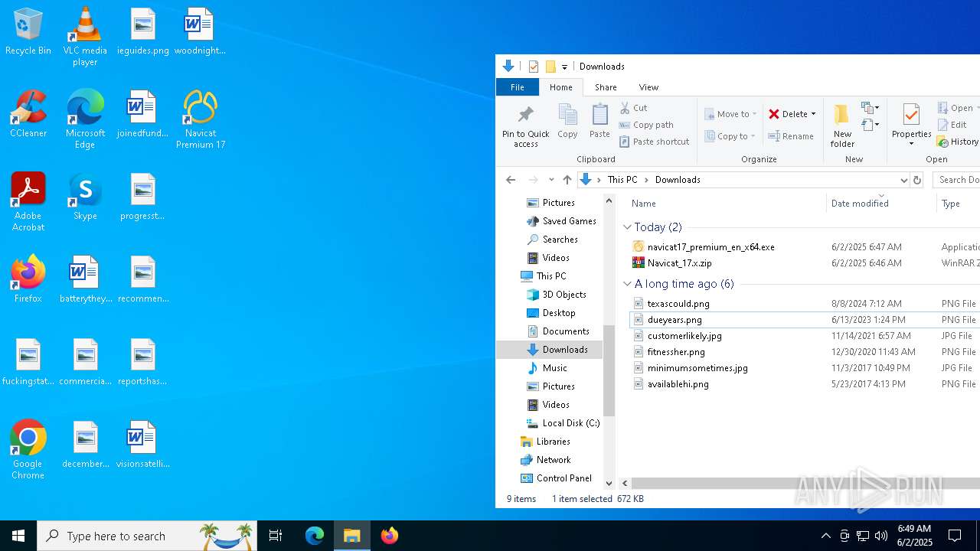Switch to the View ribbon tab
Viewport: 980px width, 551px height.
pos(648,87)
